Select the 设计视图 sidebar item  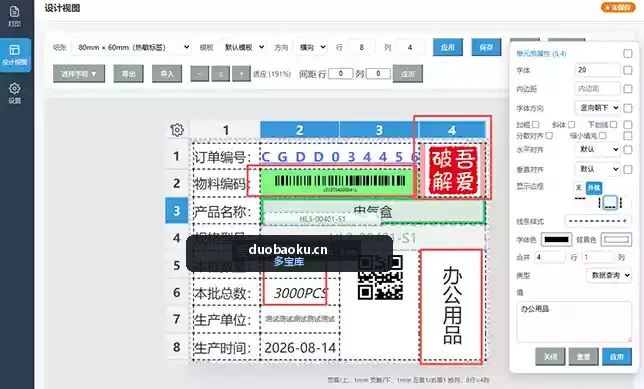pyautogui.click(x=15, y=55)
